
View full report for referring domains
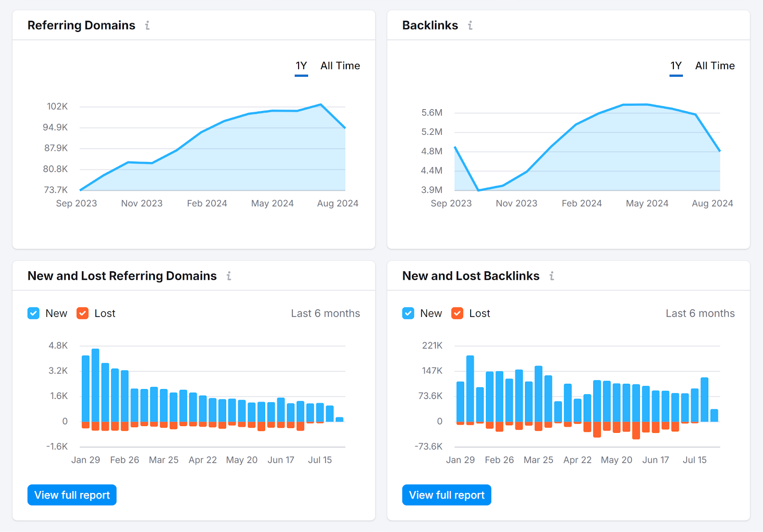72,495
